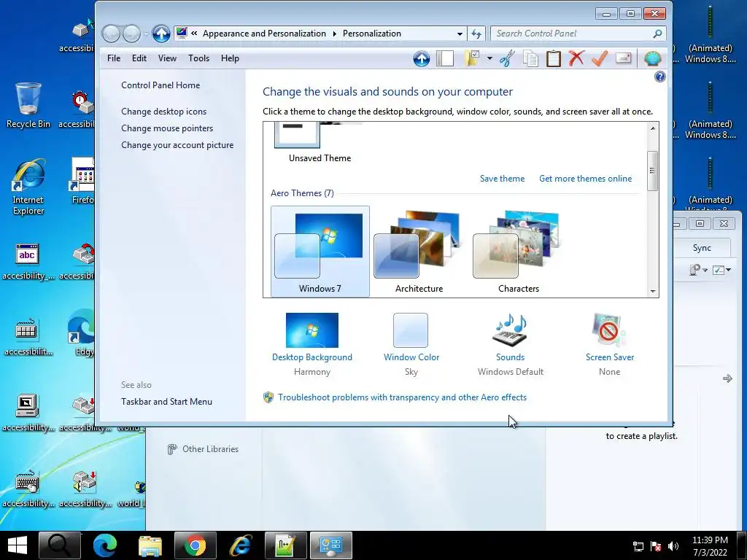The height and width of the screenshot is (560, 747).
Task: Click the theme list scroll down arrow
Action: (x=653, y=291)
